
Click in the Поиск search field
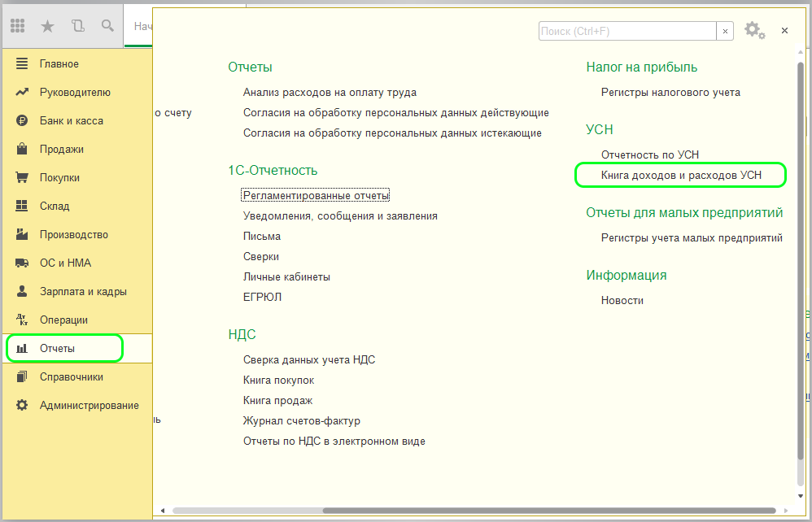point(626,31)
